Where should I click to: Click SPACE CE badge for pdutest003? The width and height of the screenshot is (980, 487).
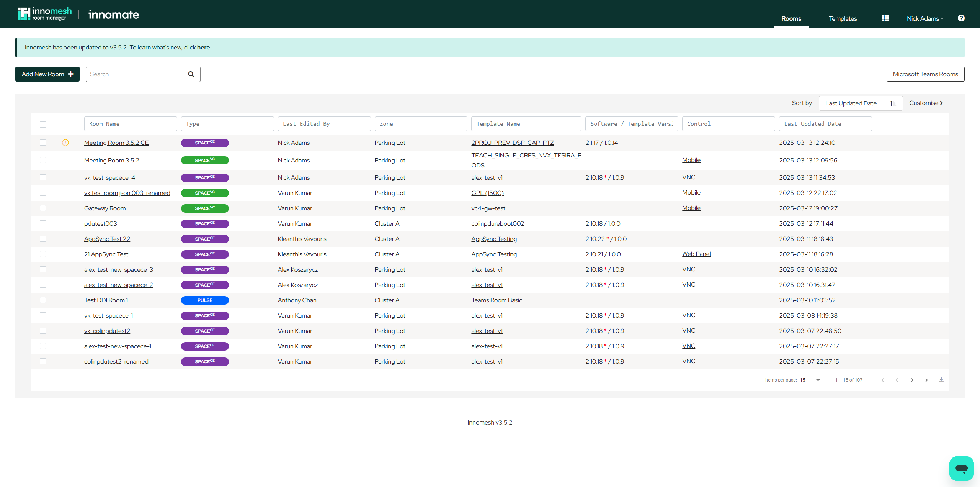click(205, 224)
